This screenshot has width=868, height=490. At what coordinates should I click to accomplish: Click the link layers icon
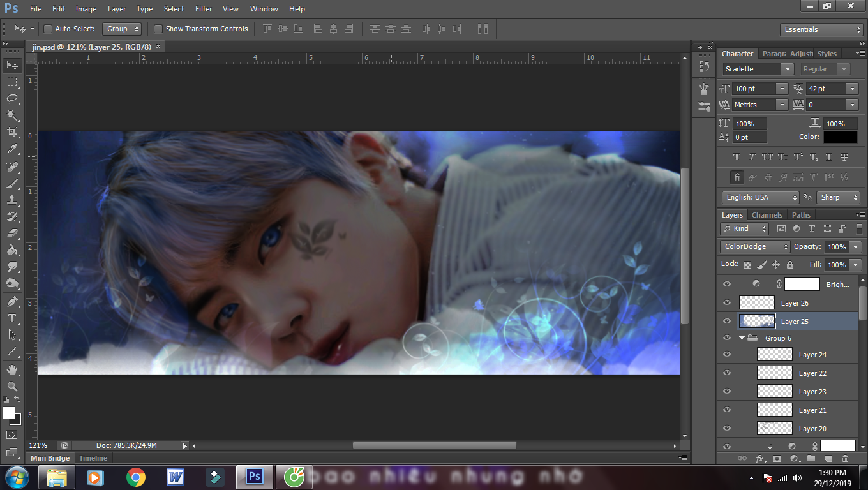coord(742,459)
